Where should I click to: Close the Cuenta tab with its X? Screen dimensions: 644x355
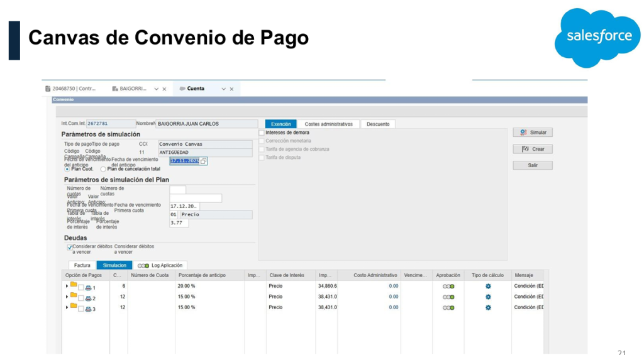pyautogui.click(x=231, y=89)
